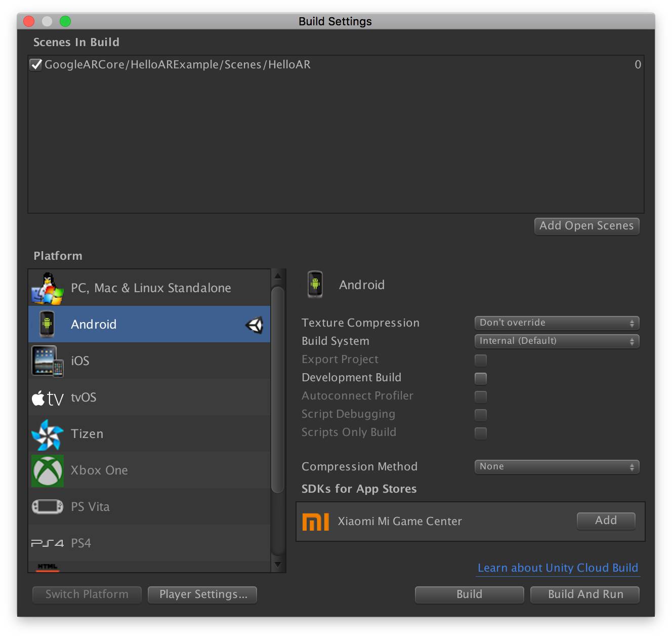672x638 pixels.
Task: Click the scene build index 0
Action: pos(638,65)
